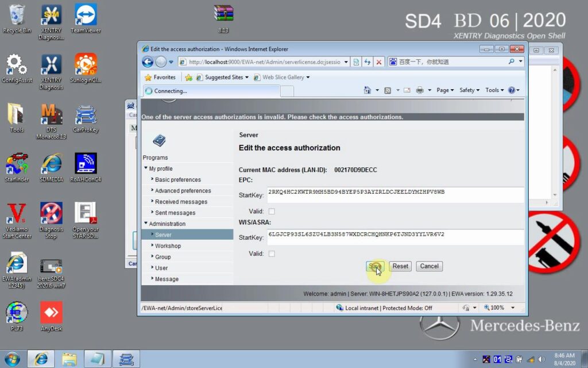Click the Print icon in command bar
Screen dimensions: 588x368
[420, 90]
